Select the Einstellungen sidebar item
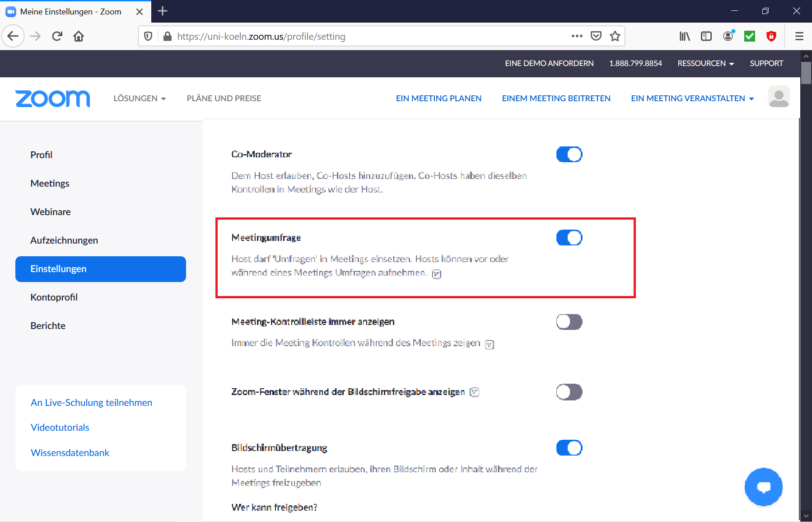 tap(101, 269)
